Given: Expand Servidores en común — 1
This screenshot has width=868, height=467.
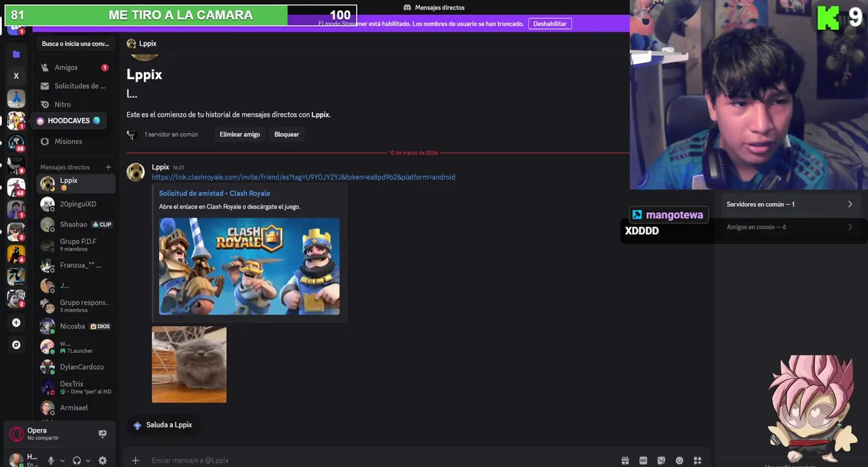Looking at the screenshot, I should pyautogui.click(x=790, y=204).
